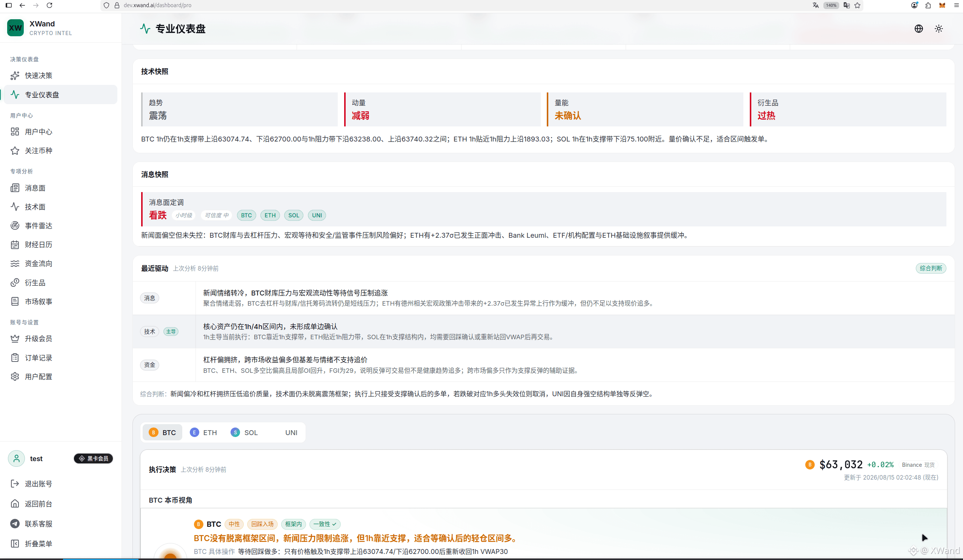Click the test username in sidebar
The image size is (963, 560).
tap(36, 459)
